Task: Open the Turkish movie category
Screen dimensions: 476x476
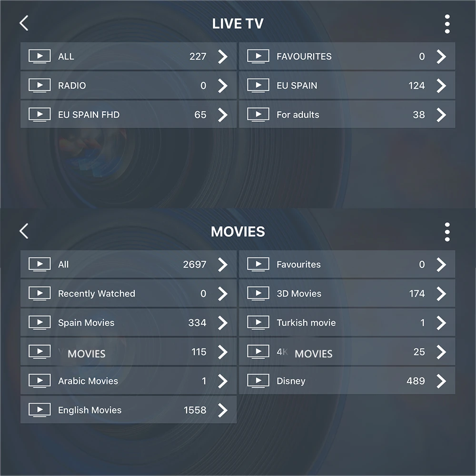Action: pyautogui.click(x=347, y=322)
